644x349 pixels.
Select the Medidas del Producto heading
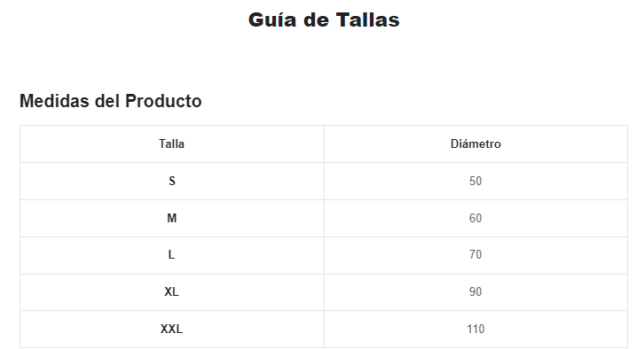(111, 101)
